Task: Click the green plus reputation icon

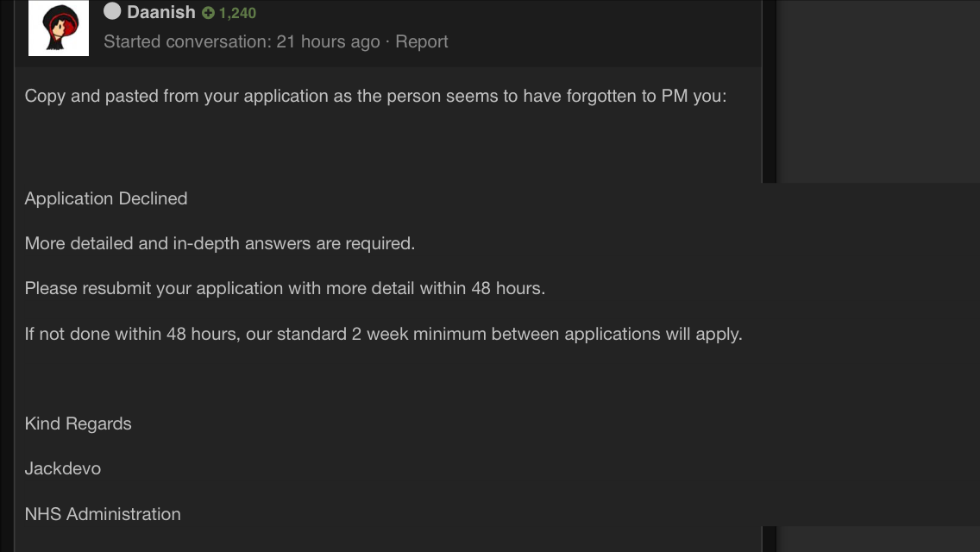Action: pyautogui.click(x=208, y=13)
